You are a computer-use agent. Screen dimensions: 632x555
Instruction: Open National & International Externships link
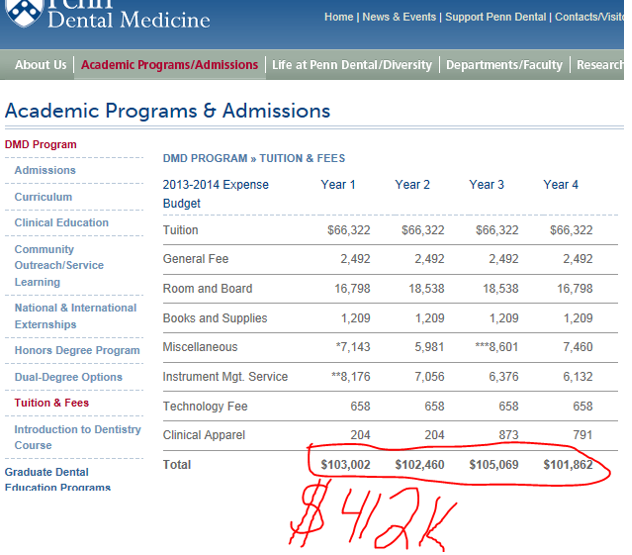click(x=76, y=316)
